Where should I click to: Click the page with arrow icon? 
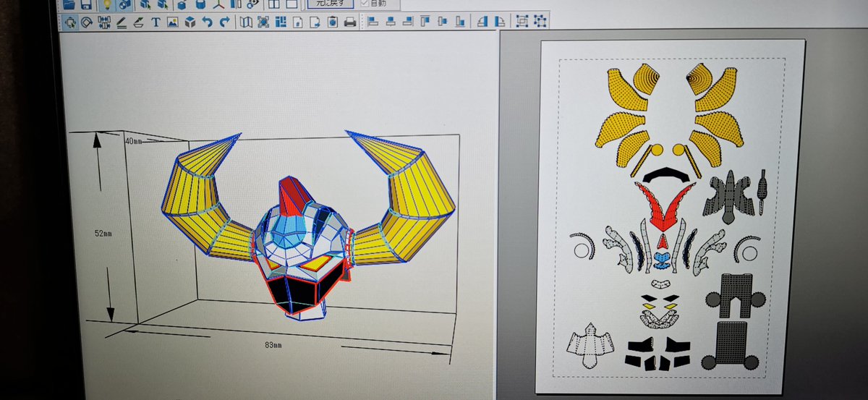(x=315, y=22)
